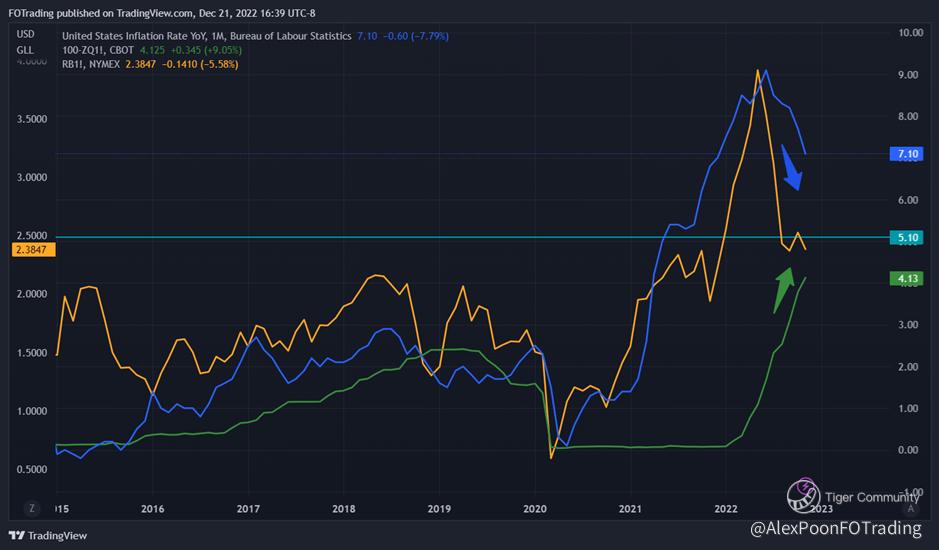Image resolution: width=939 pixels, height=550 pixels.
Task: Click the 2018 marker on time axis
Action: tap(343, 508)
